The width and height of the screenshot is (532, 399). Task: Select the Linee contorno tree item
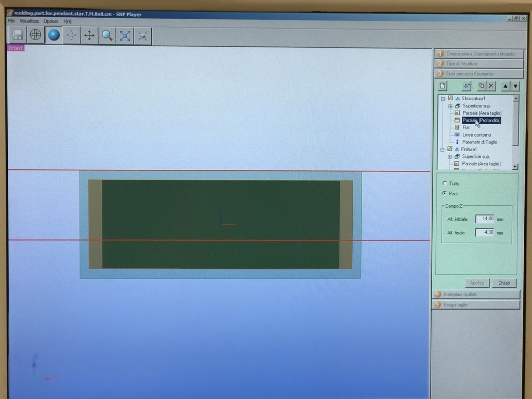(x=477, y=135)
